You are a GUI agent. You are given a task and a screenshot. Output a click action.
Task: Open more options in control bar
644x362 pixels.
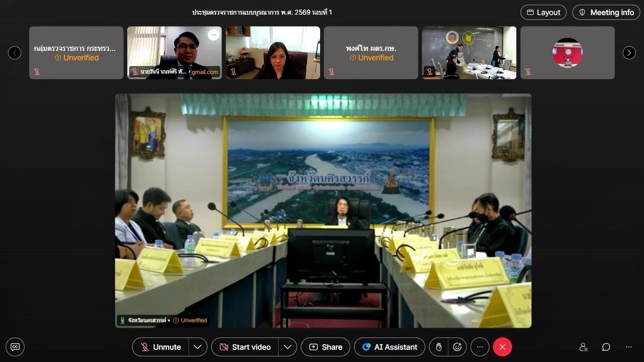tap(480, 347)
